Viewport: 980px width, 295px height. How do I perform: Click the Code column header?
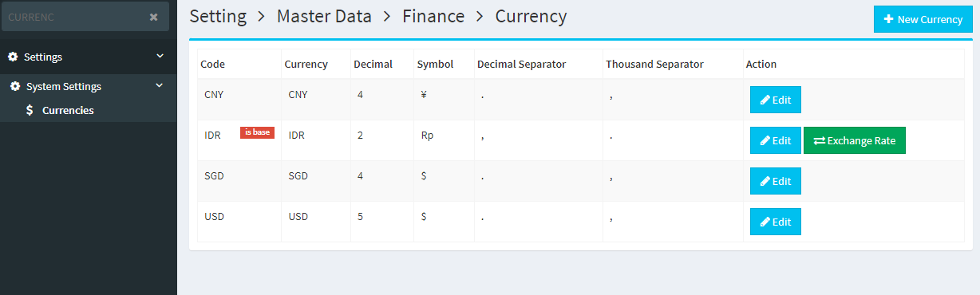pyautogui.click(x=212, y=64)
